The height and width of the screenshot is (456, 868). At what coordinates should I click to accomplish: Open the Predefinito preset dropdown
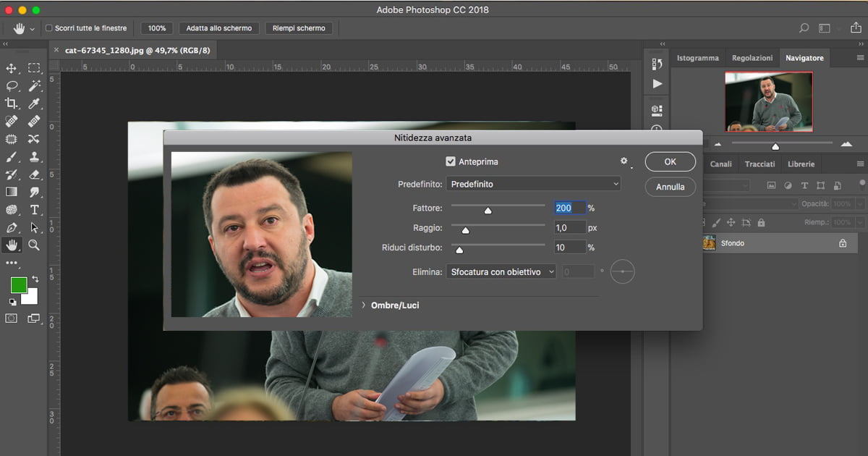(x=533, y=184)
